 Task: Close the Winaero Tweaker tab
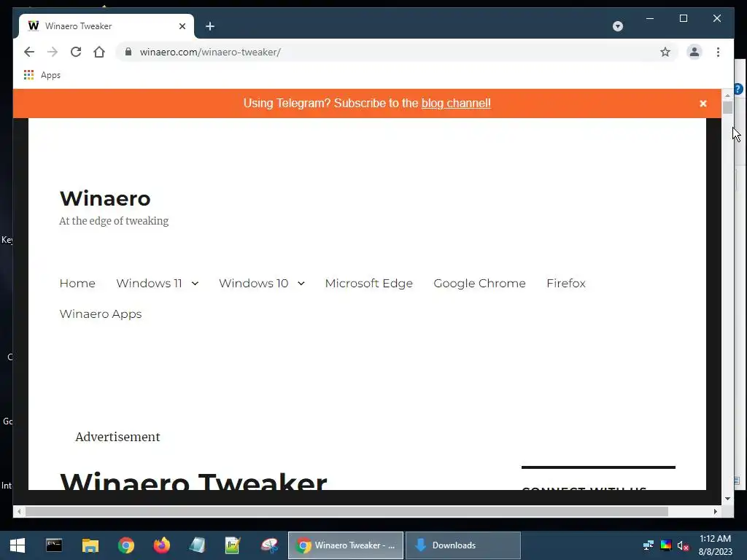[x=182, y=26]
